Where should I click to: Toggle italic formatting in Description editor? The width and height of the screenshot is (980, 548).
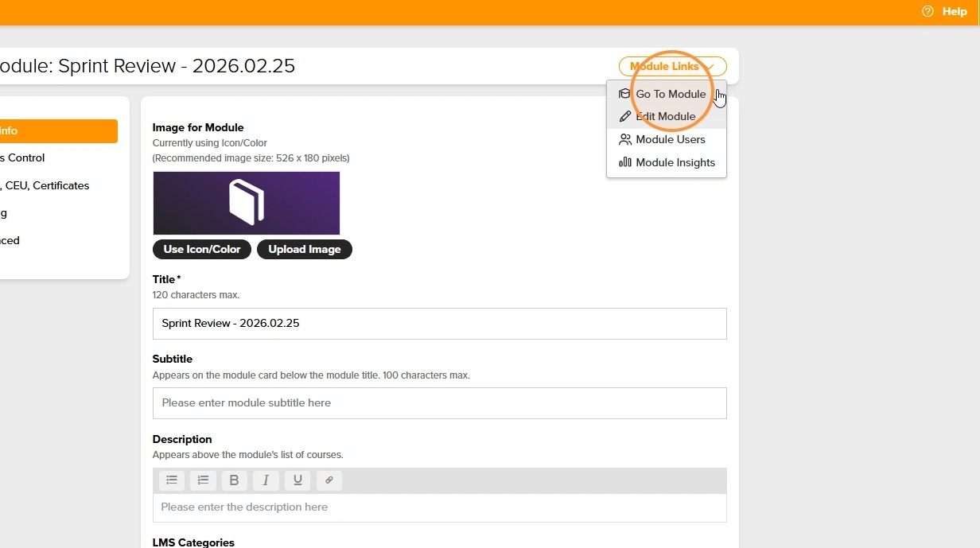point(266,480)
